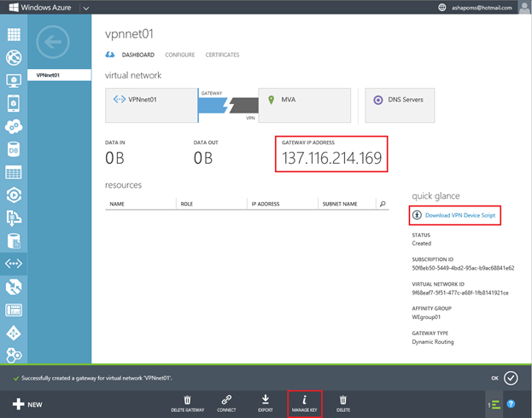
Task: Click the user avatar icon
Action: pyautogui.click(x=524, y=8)
